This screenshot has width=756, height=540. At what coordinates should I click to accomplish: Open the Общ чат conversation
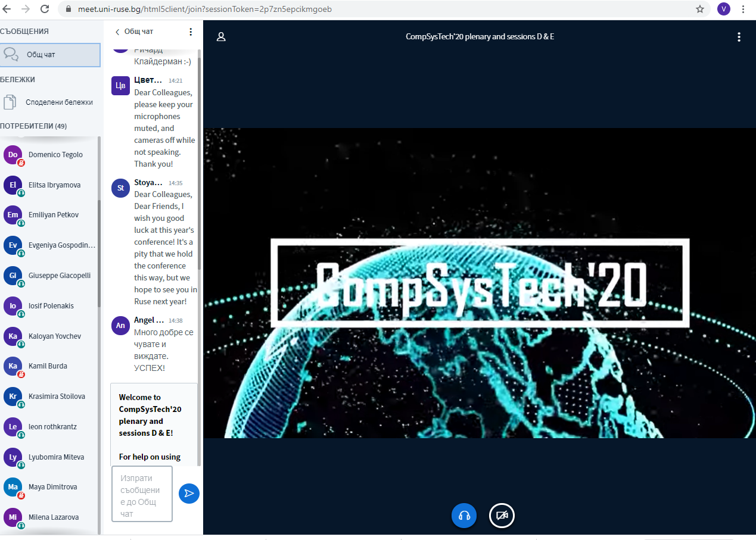pyautogui.click(x=50, y=55)
